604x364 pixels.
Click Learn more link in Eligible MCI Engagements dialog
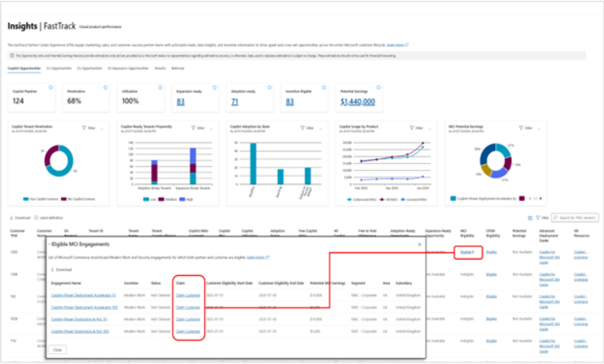coord(258,257)
